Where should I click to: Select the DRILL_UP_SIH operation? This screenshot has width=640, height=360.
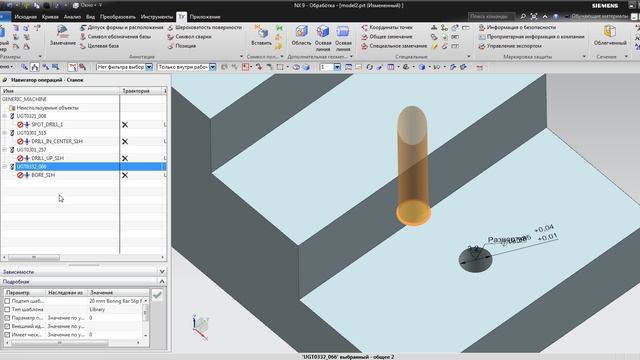tap(47, 158)
